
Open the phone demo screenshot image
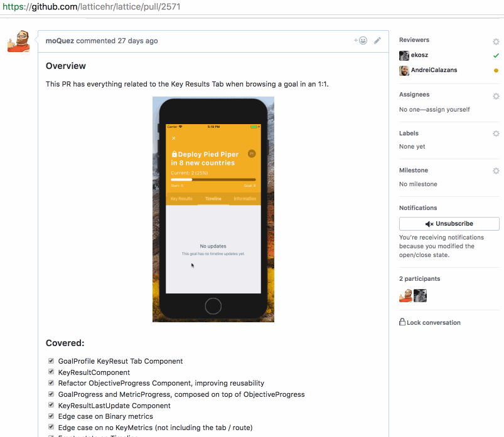pyautogui.click(x=213, y=209)
